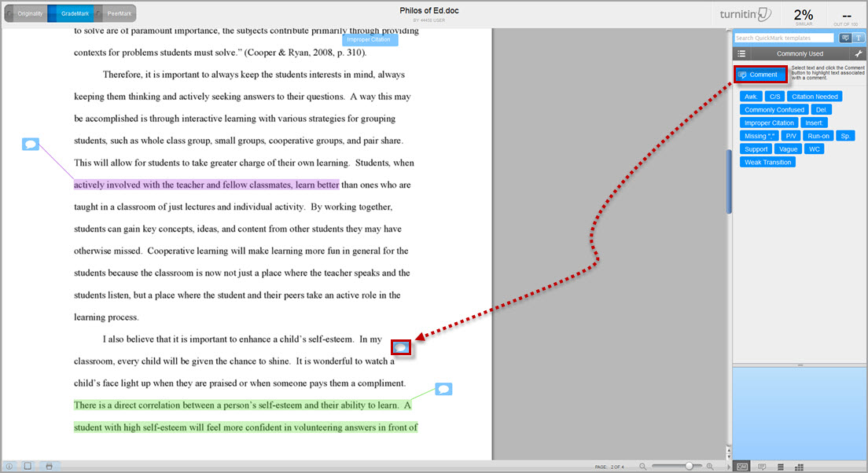Select the Vague QuickMark
Screen dimensions: 868x473
788,148
